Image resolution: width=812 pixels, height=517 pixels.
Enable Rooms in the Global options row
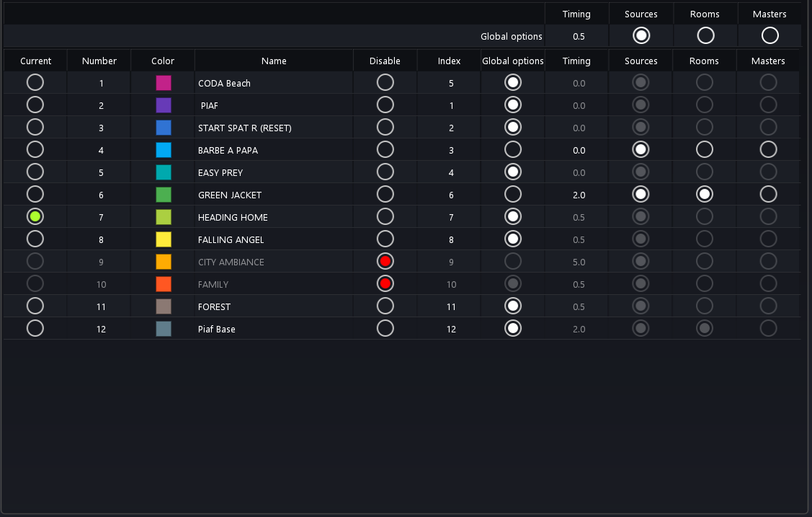tap(705, 36)
